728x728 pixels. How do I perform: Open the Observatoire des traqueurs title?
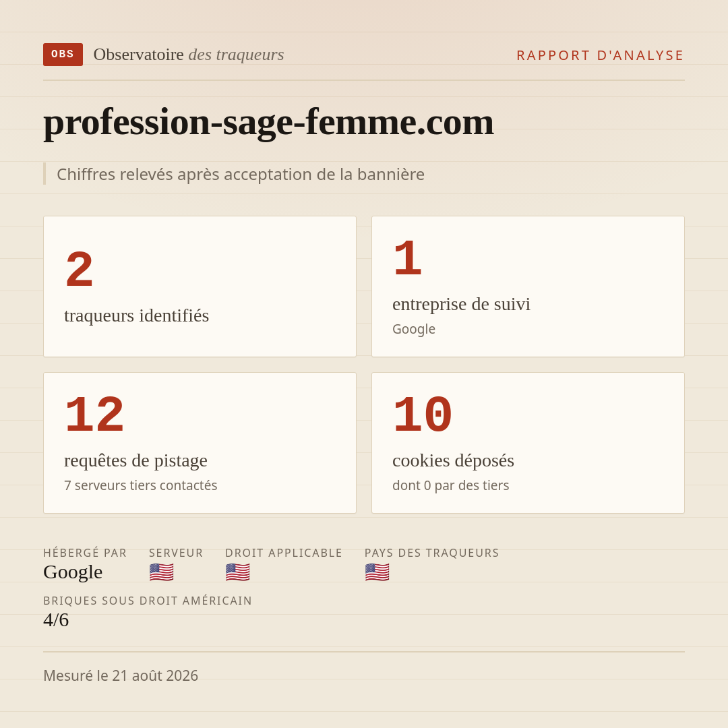pyautogui.click(x=189, y=55)
